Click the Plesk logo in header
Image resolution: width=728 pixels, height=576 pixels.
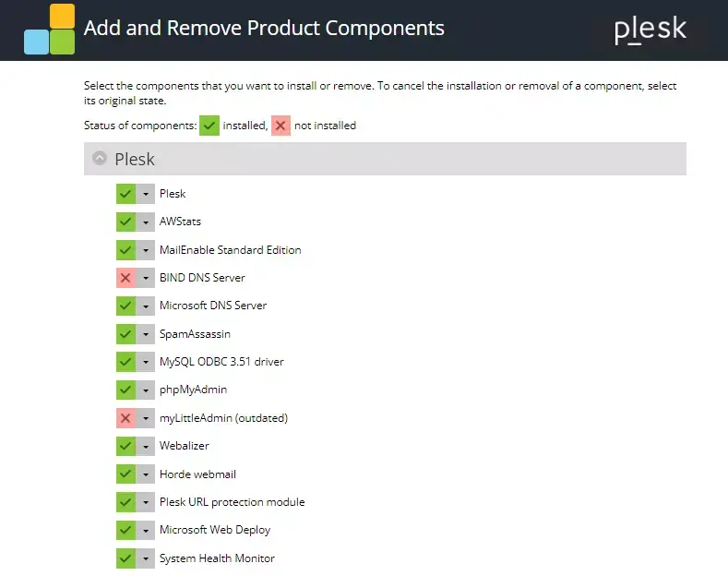650,30
